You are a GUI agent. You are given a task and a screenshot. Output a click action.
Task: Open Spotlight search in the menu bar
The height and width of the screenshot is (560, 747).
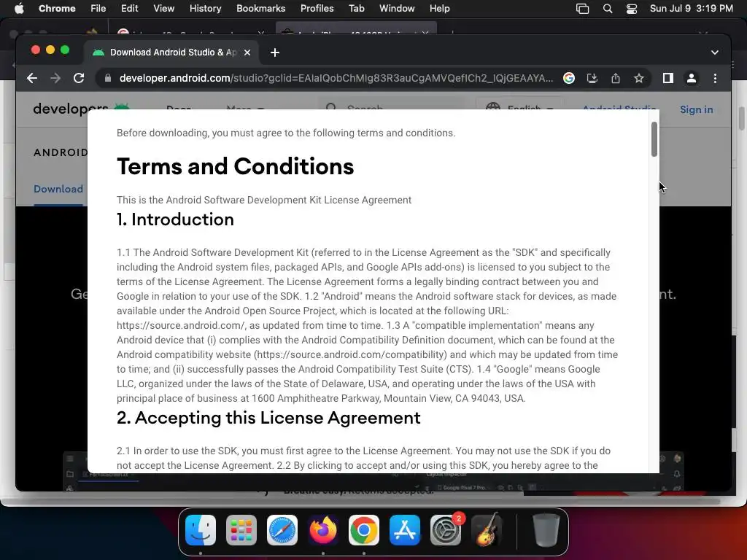point(608,8)
